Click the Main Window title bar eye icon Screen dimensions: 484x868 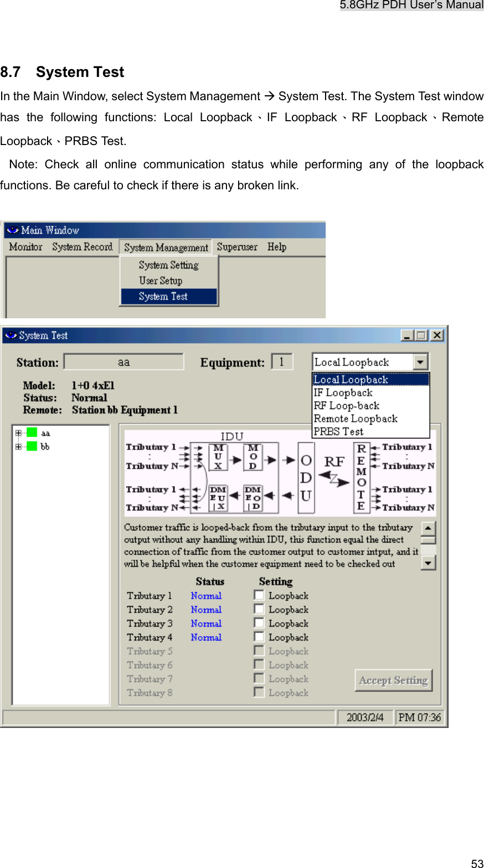[x=12, y=230]
